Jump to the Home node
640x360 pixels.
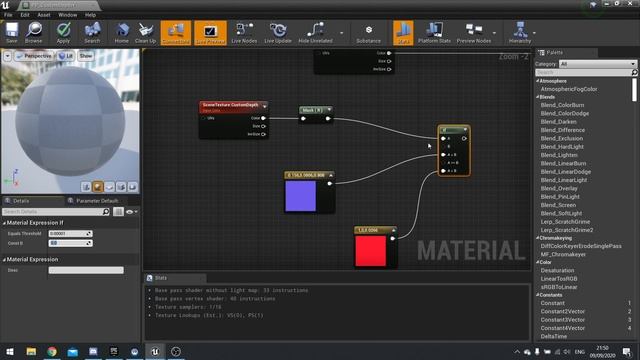tap(122, 33)
